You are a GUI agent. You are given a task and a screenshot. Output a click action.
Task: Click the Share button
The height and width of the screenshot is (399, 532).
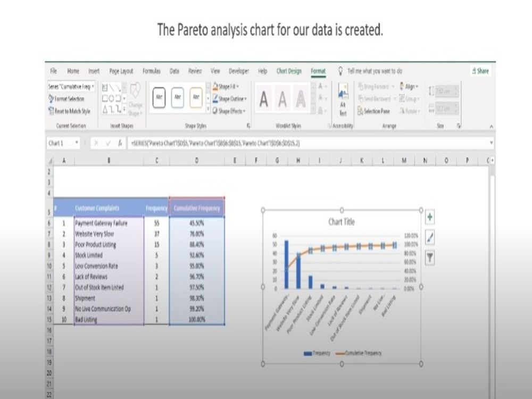[481, 71]
